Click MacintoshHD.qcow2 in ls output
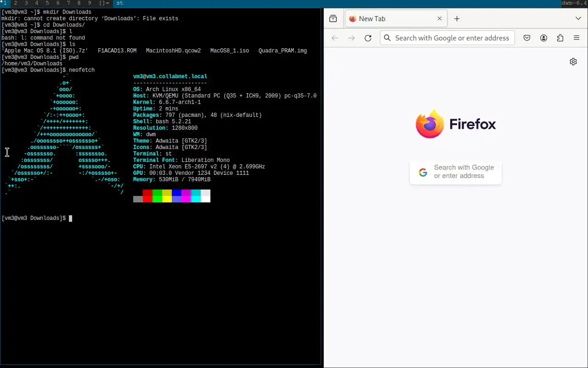 coord(173,51)
